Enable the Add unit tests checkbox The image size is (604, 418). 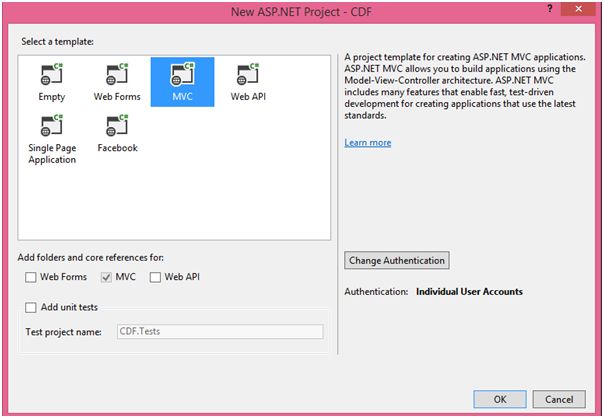tap(31, 307)
